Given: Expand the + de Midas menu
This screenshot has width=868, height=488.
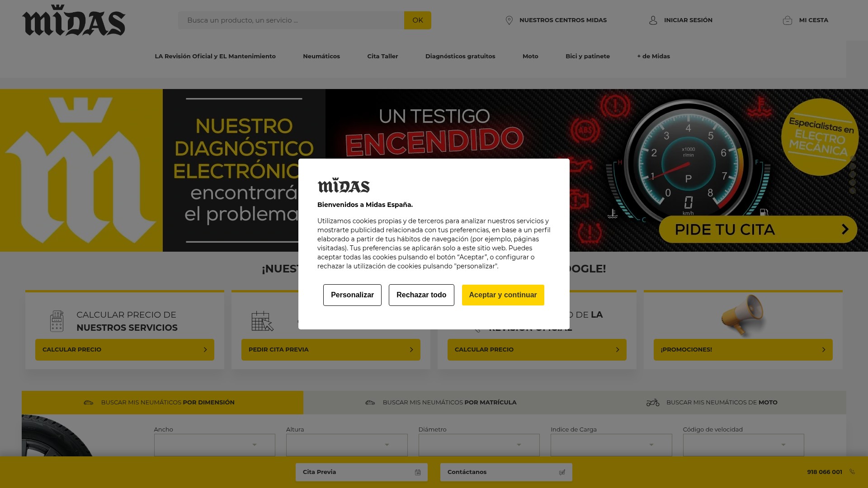Looking at the screenshot, I should tap(654, 56).
